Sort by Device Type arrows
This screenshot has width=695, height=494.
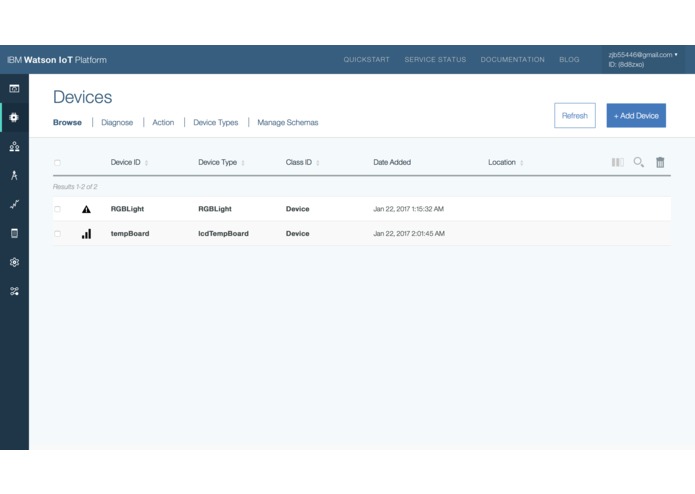pos(243,163)
